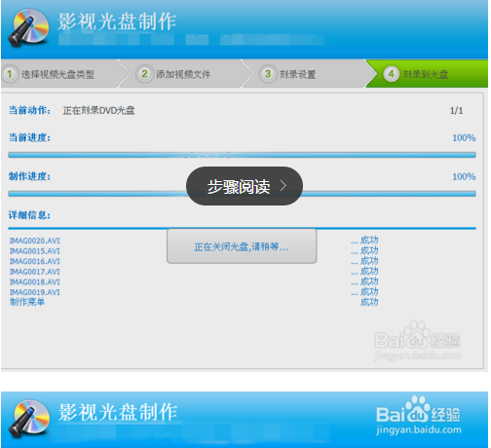
Task: Select the IMAG0017.AVI entry
Action: tap(35, 272)
